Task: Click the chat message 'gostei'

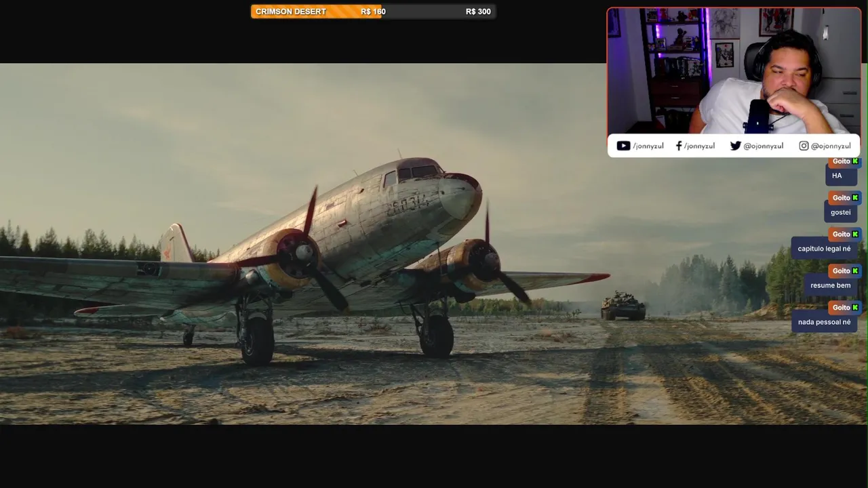Action: click(841, 212)
